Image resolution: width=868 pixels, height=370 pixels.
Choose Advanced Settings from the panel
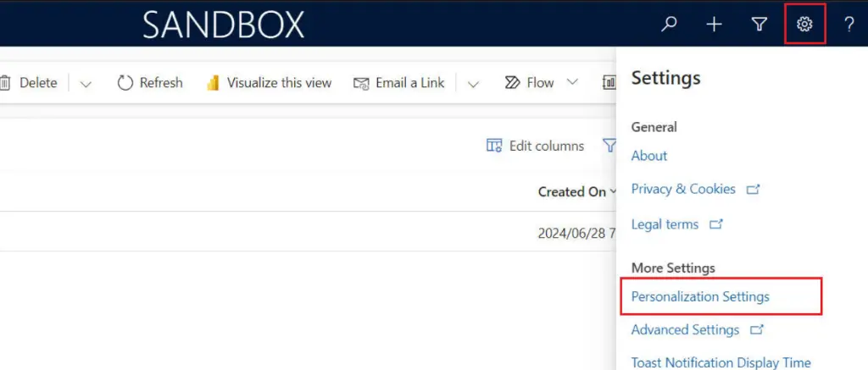[x=685, y=329]
